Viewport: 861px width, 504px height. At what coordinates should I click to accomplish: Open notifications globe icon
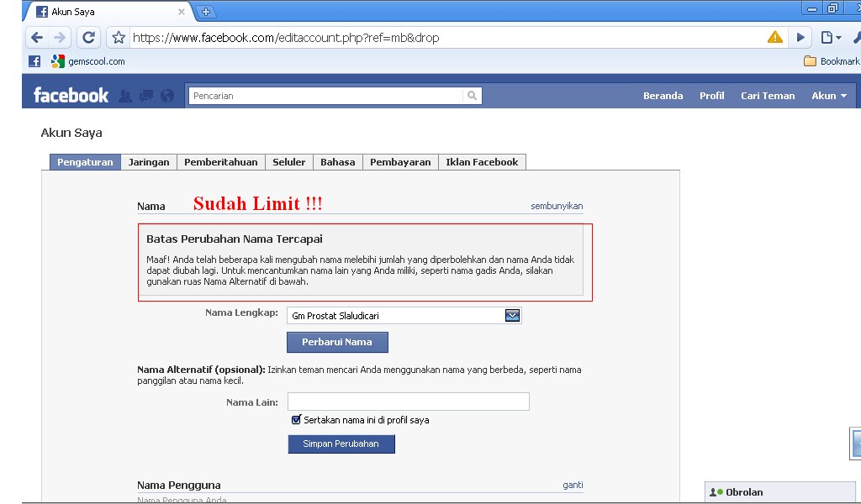(x=167, y=96)
